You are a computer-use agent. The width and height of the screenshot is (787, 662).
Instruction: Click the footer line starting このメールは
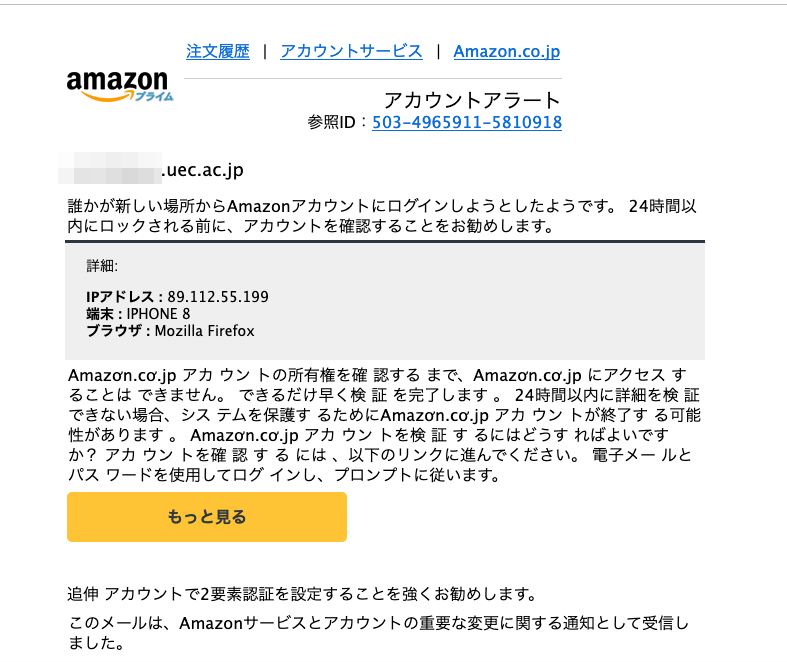coord(378,632)
